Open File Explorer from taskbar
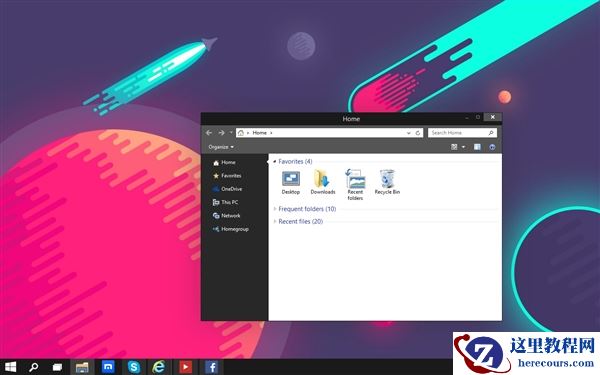 click(x=82, y=367)
